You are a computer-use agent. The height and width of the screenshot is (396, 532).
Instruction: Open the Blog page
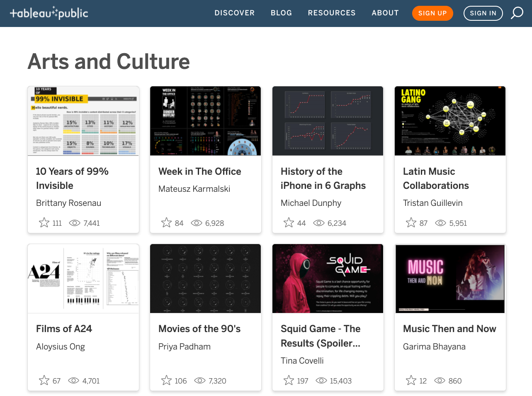point(281,13)
